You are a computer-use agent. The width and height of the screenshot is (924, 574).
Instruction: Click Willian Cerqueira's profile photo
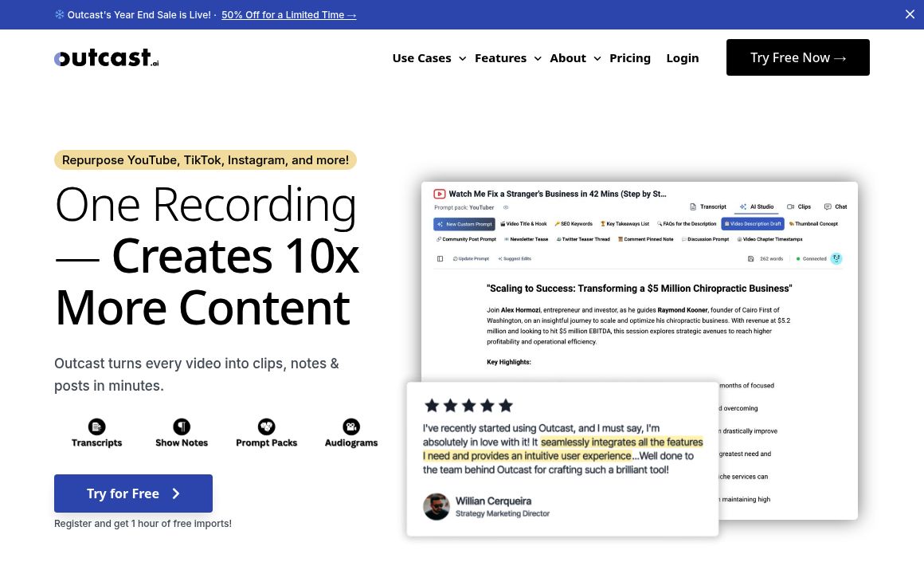point(437,507)
